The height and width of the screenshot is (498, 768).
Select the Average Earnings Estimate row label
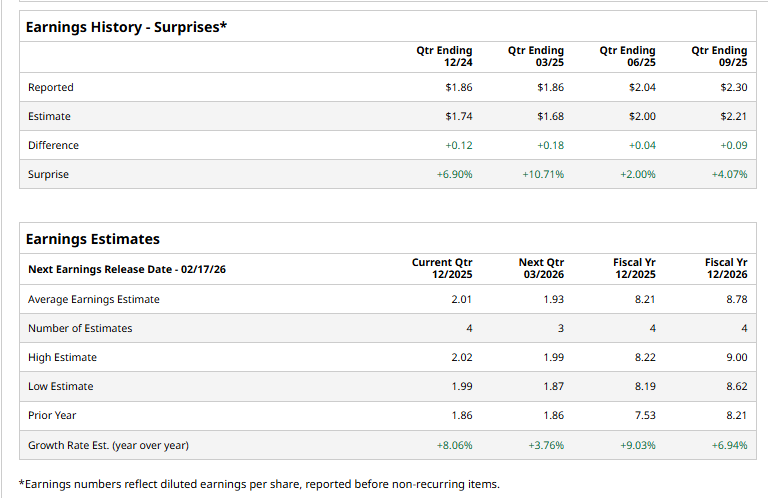pyautogui.click(x=94, y=299)
